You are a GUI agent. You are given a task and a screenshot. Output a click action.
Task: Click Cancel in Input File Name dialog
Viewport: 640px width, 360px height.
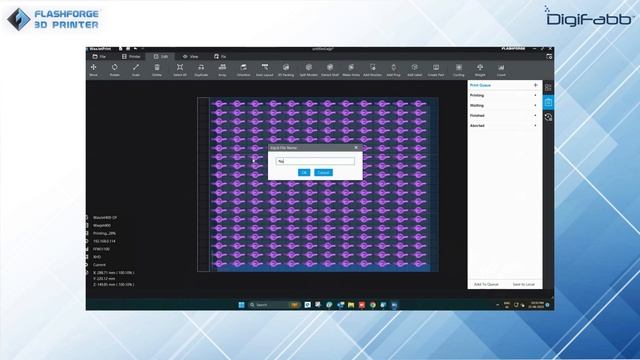coord(323,173)
